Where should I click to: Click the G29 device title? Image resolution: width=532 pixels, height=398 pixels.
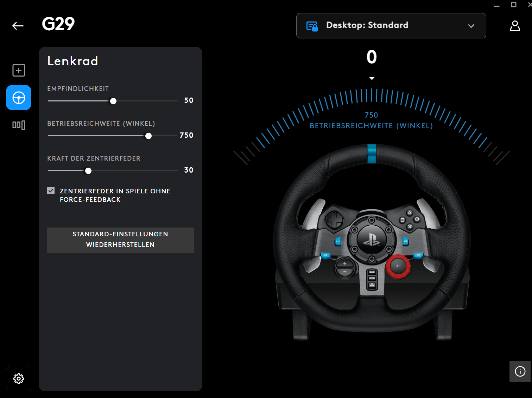point(58,24)
